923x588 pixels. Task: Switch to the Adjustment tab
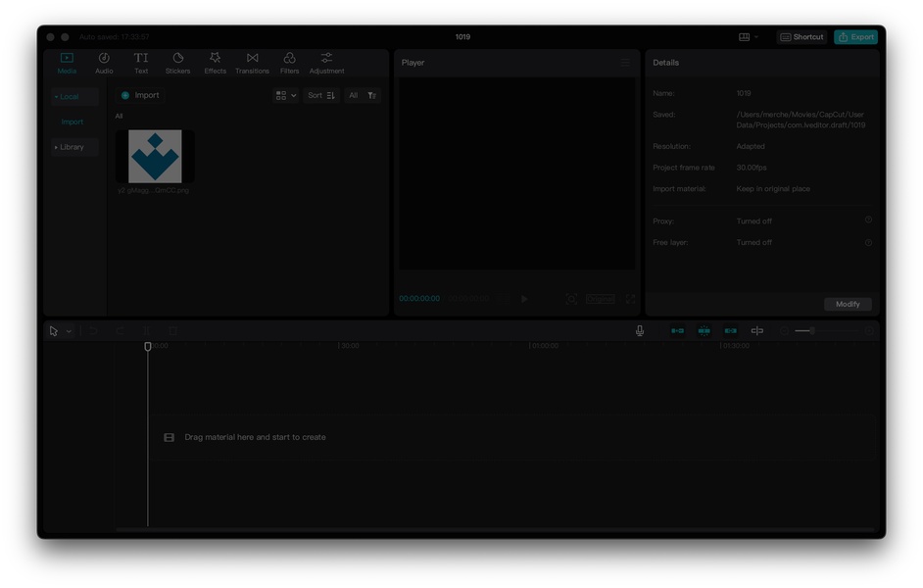click(326, 63)
